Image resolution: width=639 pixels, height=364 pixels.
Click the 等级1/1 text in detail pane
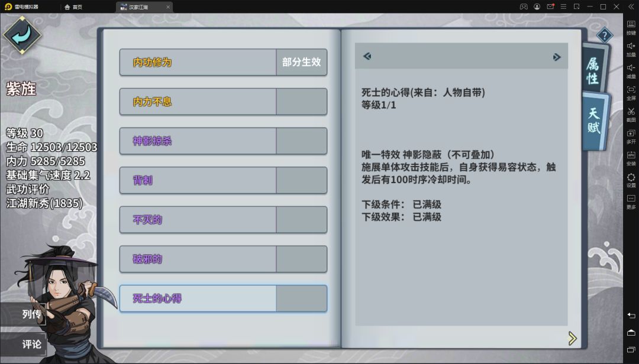[x=379, y=105]
